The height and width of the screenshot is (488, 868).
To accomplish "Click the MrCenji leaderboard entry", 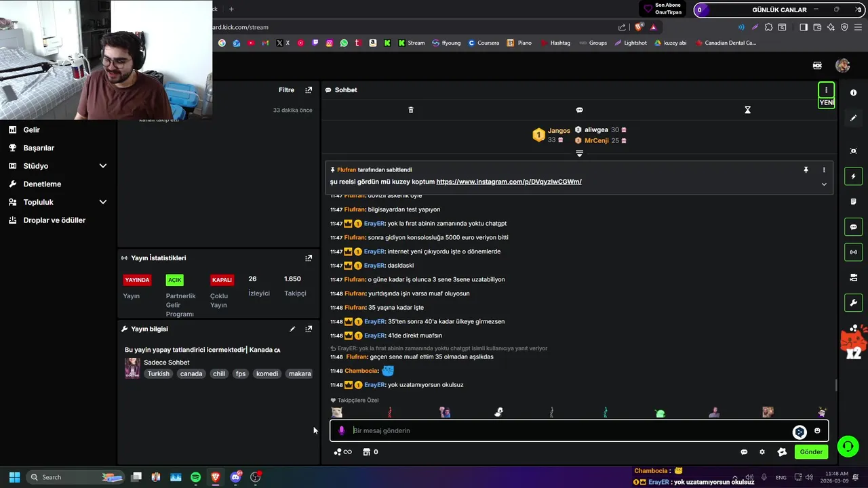I will tap(601, 140).
